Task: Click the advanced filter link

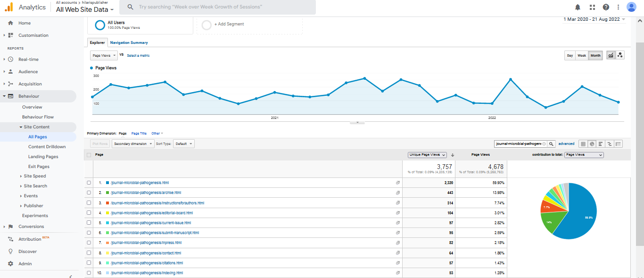Action: tap(566, 144)
